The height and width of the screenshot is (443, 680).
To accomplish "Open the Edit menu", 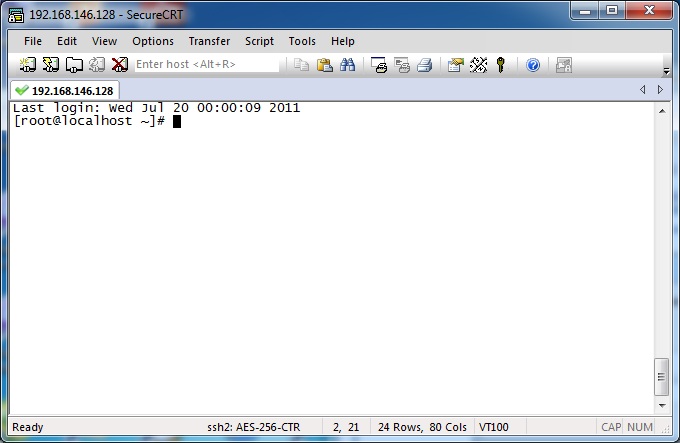I will pyautogui.click(x=67, y=41).
